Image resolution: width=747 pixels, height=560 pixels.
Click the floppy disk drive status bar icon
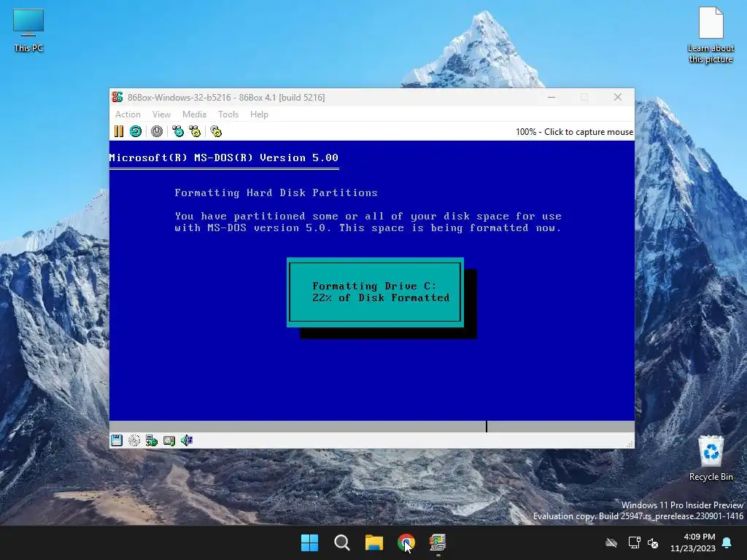tap(117, 440)
